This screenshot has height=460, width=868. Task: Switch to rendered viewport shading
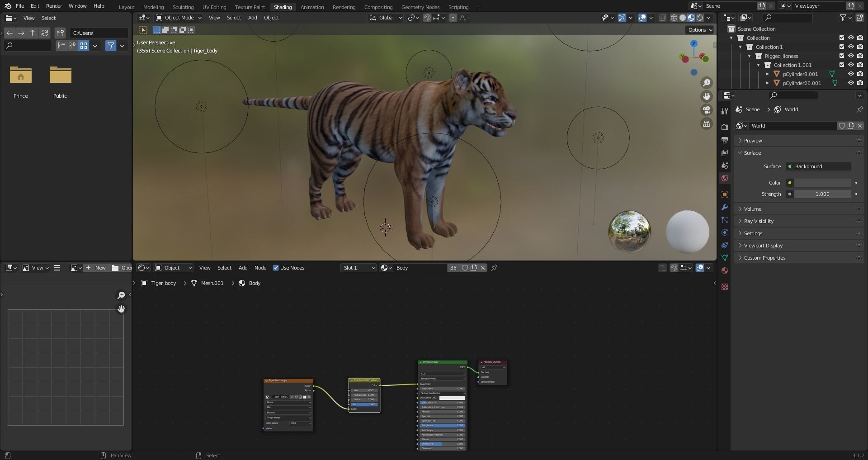(x=700, y=18)
